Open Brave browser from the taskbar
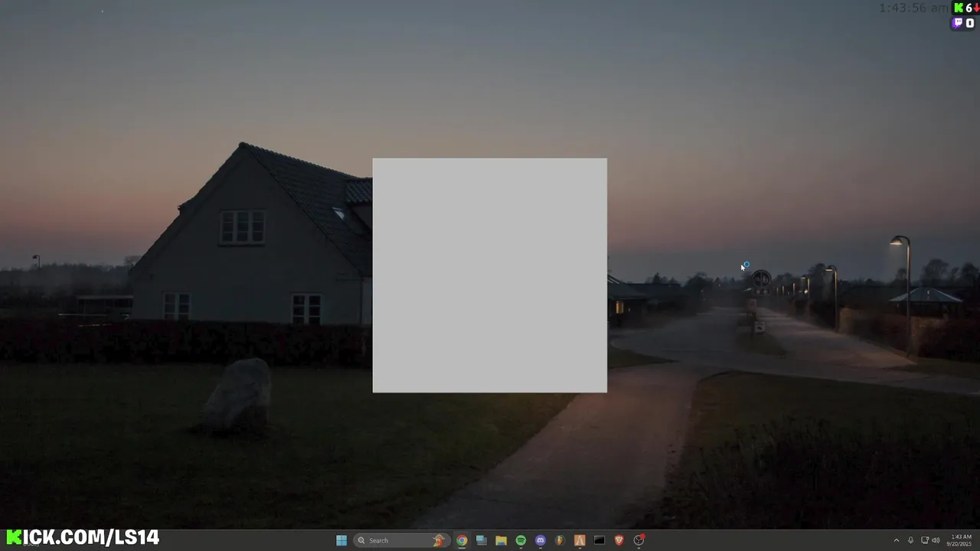This screenshot has height=551, width=980. (619, 540)
